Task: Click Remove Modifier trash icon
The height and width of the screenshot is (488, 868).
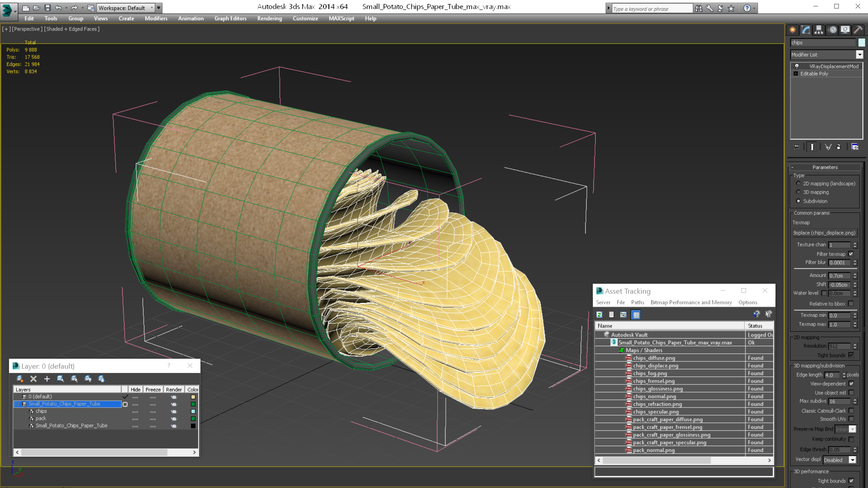Action: tap(839, 147)
